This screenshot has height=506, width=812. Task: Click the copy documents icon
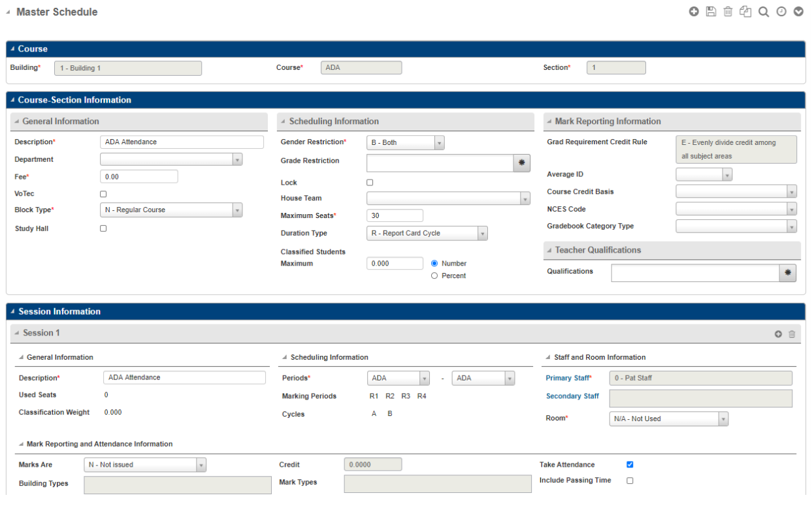pos(745,12)
